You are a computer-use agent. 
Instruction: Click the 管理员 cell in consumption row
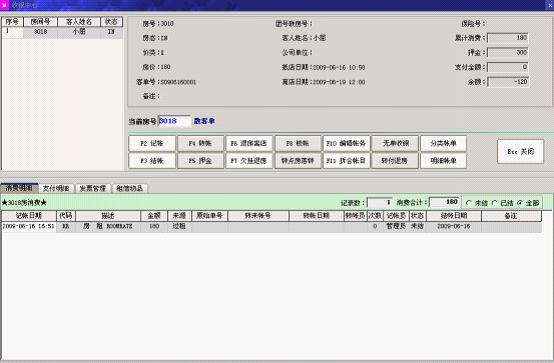[396, 226]
